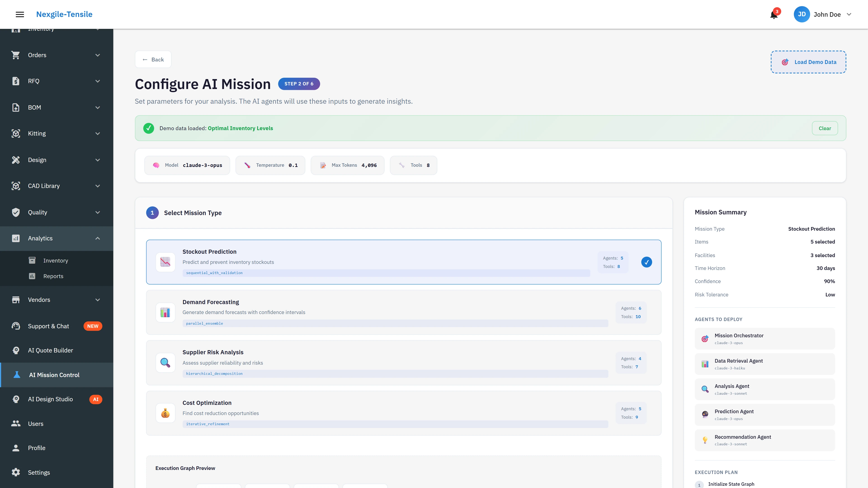This screenshot has height=488, width=868.
Task: Click the Temperature 0.1 parameter chip
Action: tap(270, 165)
